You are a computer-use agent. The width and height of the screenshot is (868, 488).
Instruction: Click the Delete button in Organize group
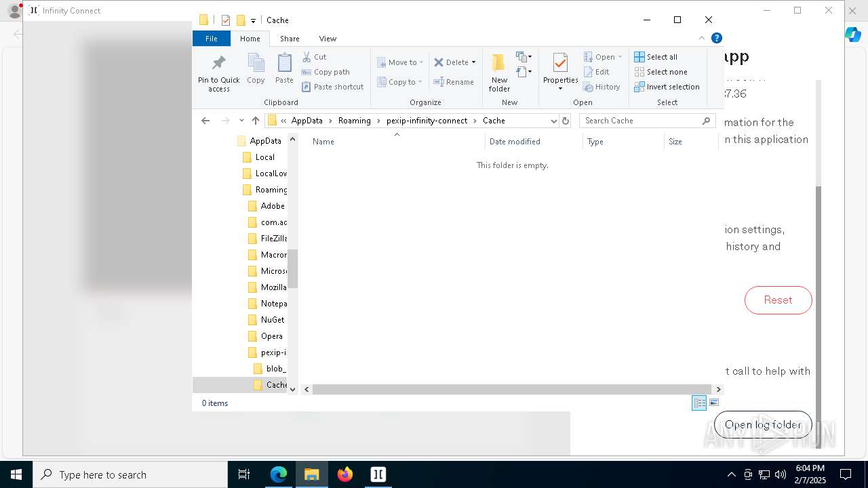[x=451, y=62]
